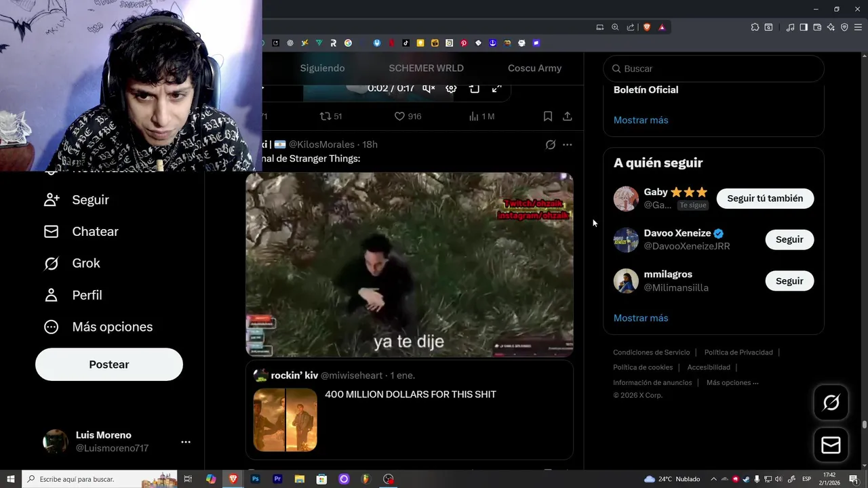This screenshot has width=868, height=488.
Task: Open Boletín Oficial trending item
Action: pos(646,89)
